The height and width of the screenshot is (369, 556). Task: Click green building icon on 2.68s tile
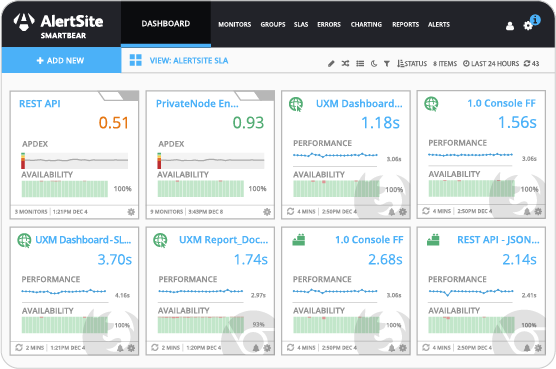point(299,240)
